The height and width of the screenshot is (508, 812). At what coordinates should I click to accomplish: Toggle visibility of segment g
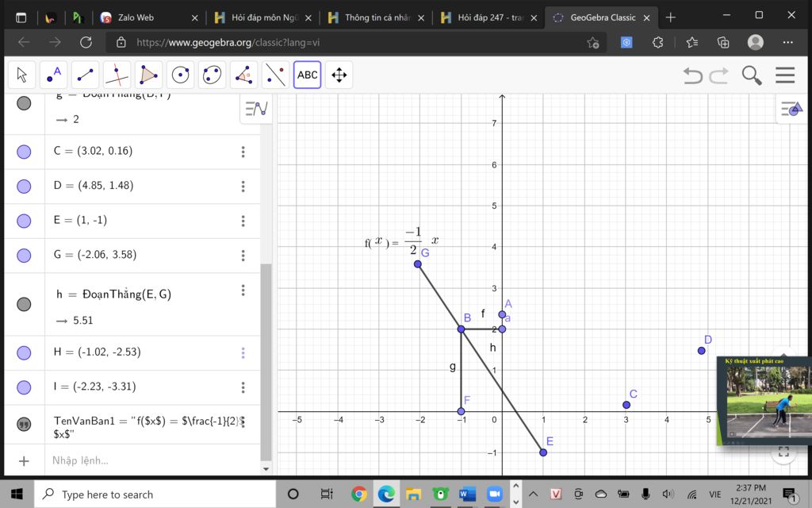(24, 103)
